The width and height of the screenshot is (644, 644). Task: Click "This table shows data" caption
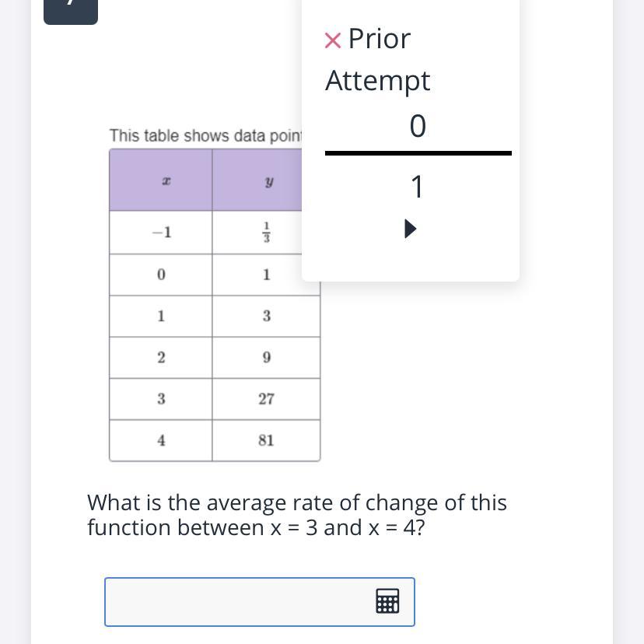(205, 136)
